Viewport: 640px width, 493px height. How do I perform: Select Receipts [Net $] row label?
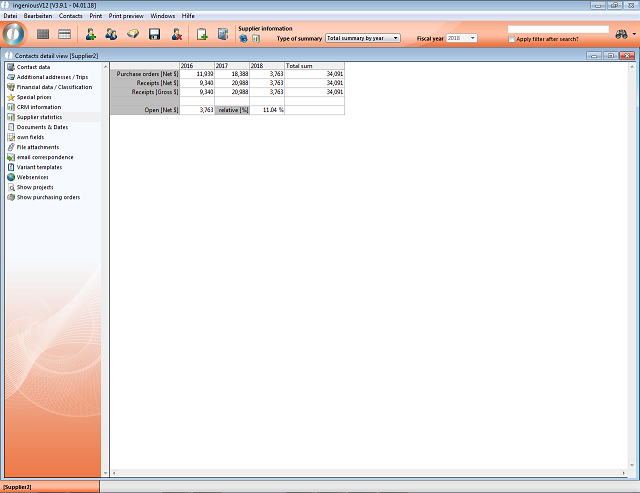[x=145, y=83]
